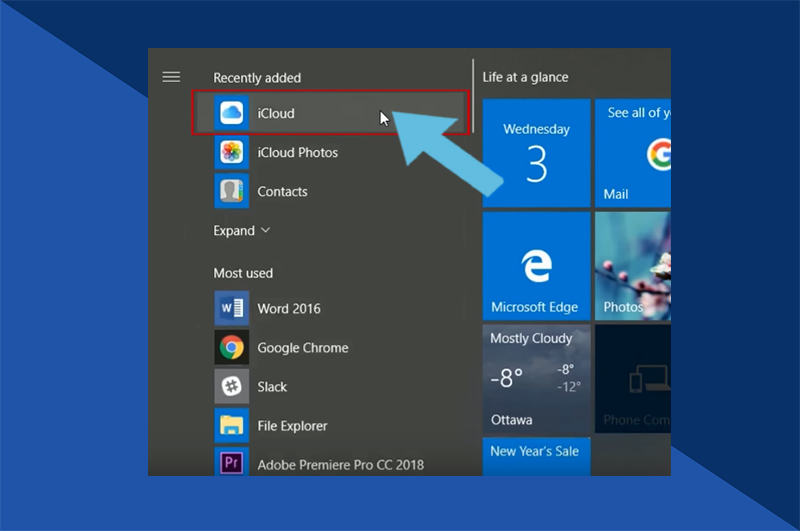Open the Microsoft Edge tile
The image size is (800, 531).
point(536,266)
